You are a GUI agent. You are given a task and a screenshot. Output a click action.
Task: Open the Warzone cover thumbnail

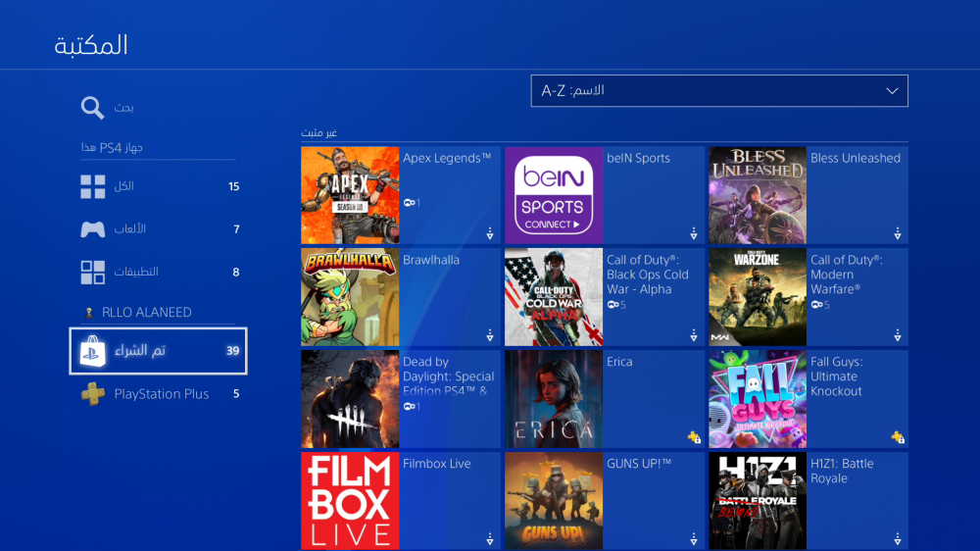[758, 297]
